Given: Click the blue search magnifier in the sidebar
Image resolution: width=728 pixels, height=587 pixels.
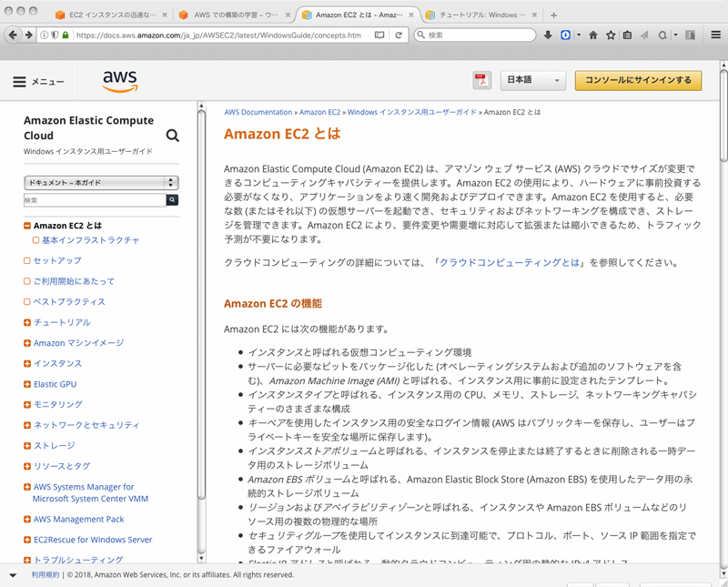Looking at the screenshot, I should click(172, 198).
